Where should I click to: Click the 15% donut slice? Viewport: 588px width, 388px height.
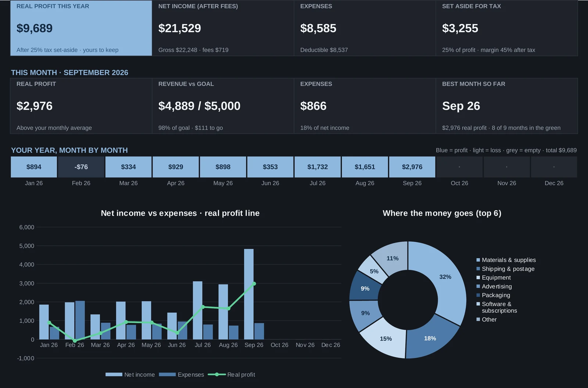point(386,339)
